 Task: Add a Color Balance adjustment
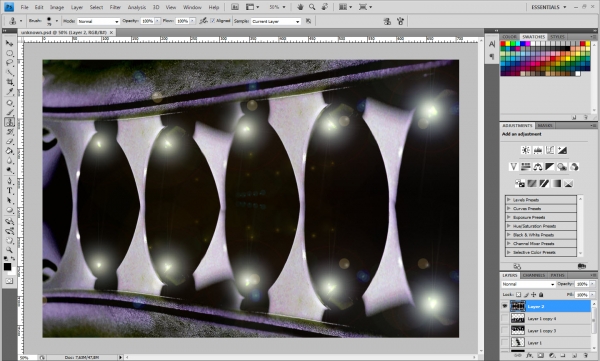[538, 167]
